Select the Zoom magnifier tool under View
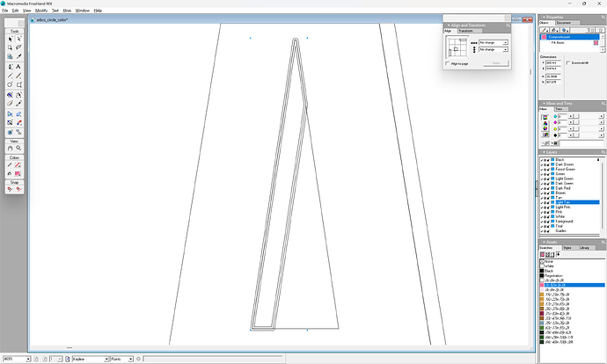Viewport: 607px width, 364px height. point(19,148)
